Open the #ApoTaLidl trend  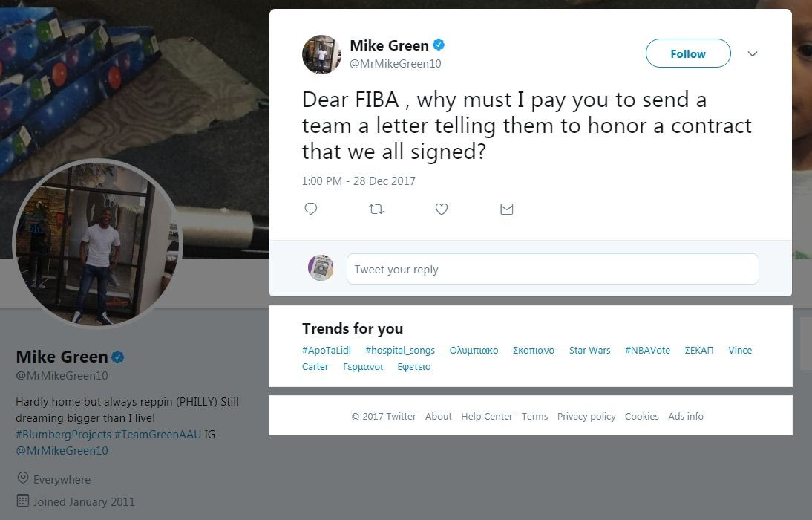click(327, 351)
